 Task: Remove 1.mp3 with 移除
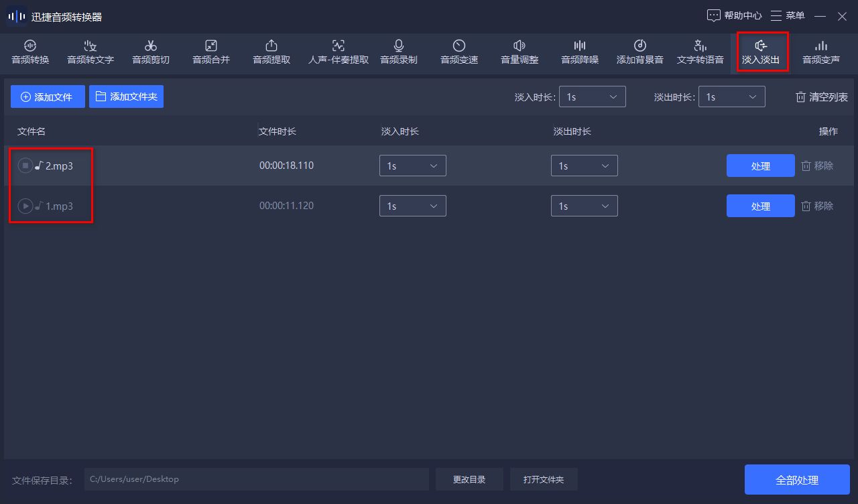point(817,206)
